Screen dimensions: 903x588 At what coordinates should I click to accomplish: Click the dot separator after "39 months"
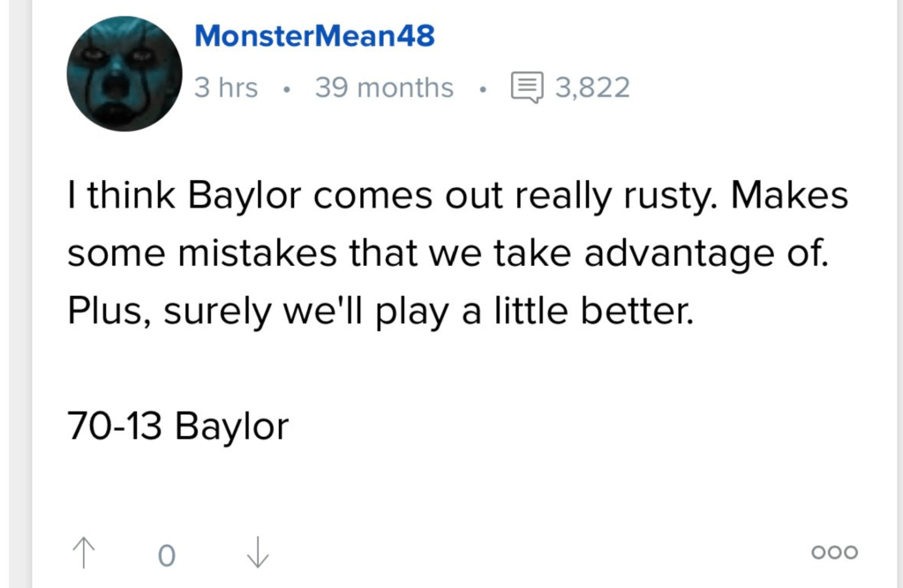coord(483,89)
